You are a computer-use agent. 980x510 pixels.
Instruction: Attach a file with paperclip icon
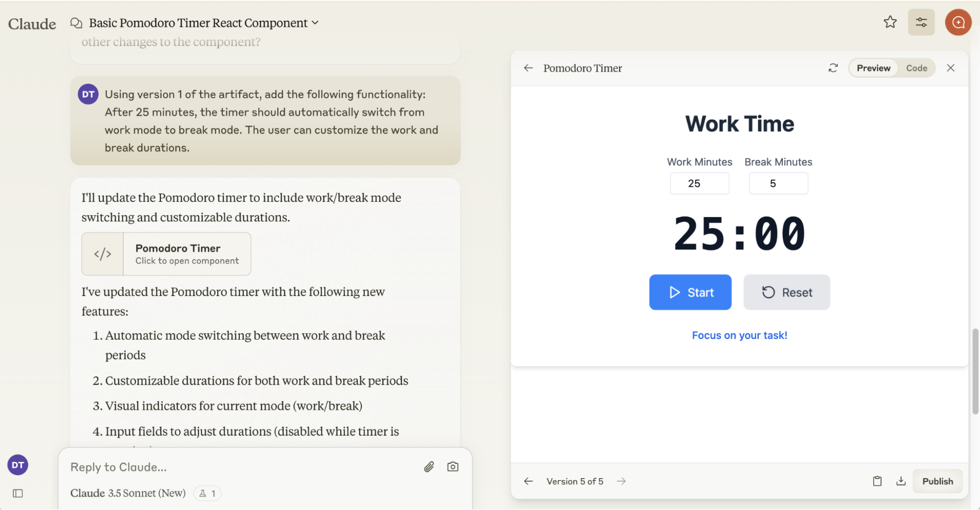[x=429, y=467]
